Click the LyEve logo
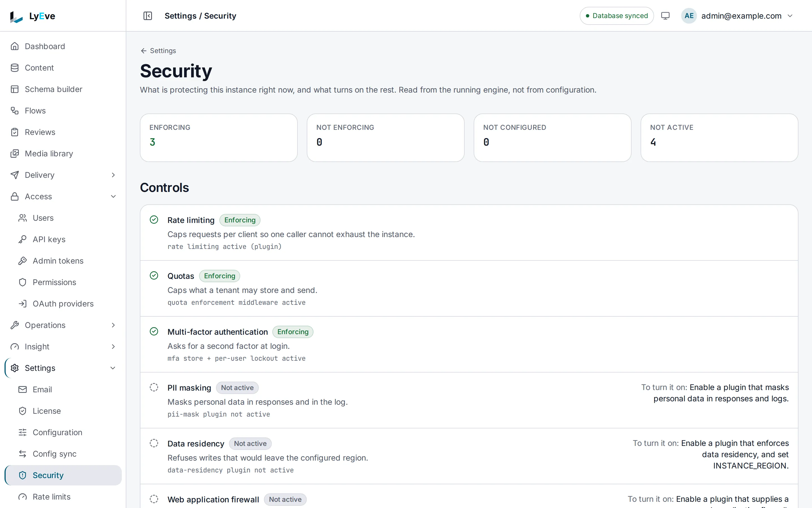This screenshot has height=508, width=812. pyautogui.click(x=32, y=16)
